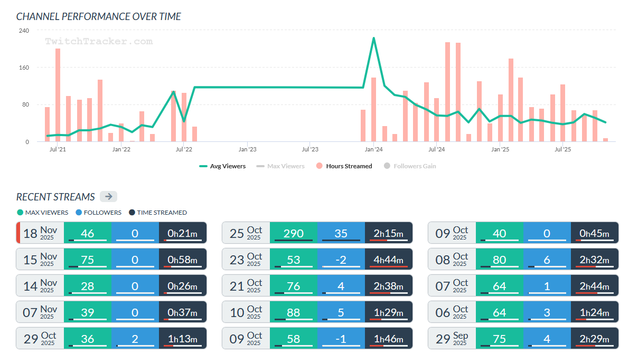The image size is (638, 364).
Task: Click the 4h44m time streamed cell
Action: click(x=389, y=259)
